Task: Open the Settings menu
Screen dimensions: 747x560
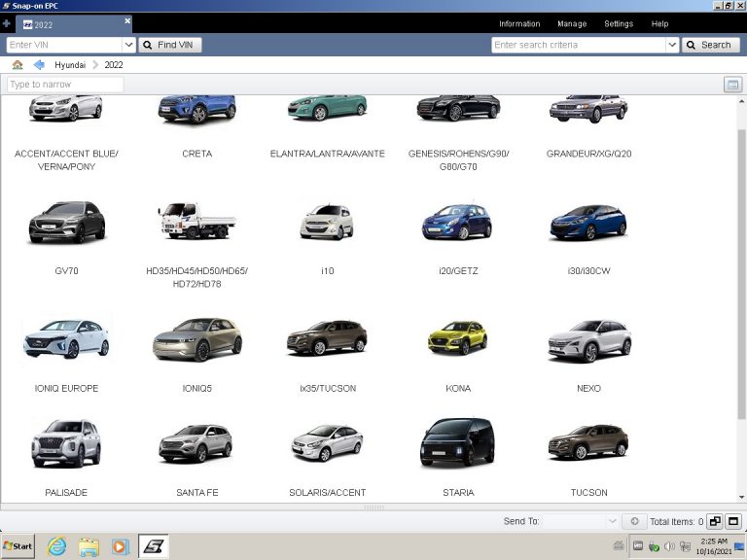Action: (618, 24)
